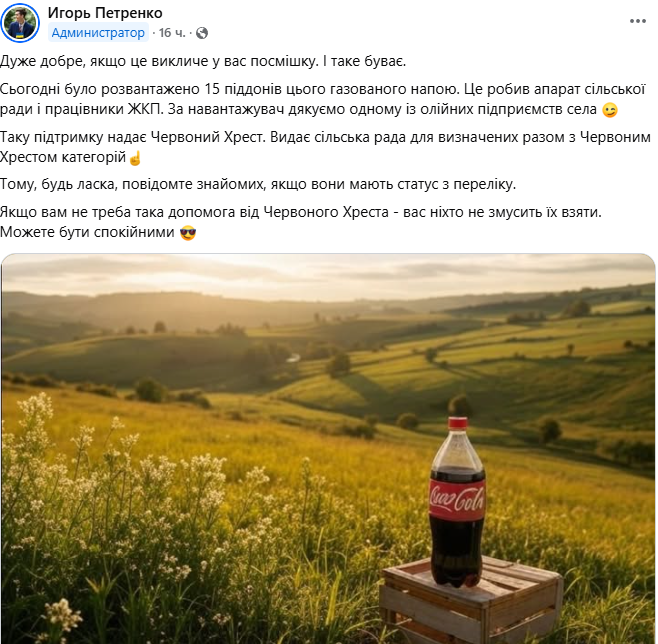Click the sunglasses face emoji
Screen dimensions: 658x644
click(x=188, y=233)
